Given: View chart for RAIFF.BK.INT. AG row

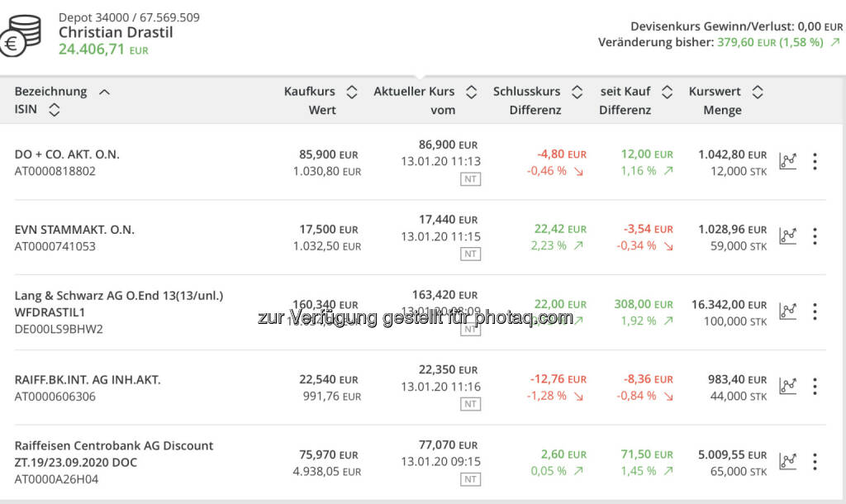Looking at the screenshot, I should (x=788, y=387).
